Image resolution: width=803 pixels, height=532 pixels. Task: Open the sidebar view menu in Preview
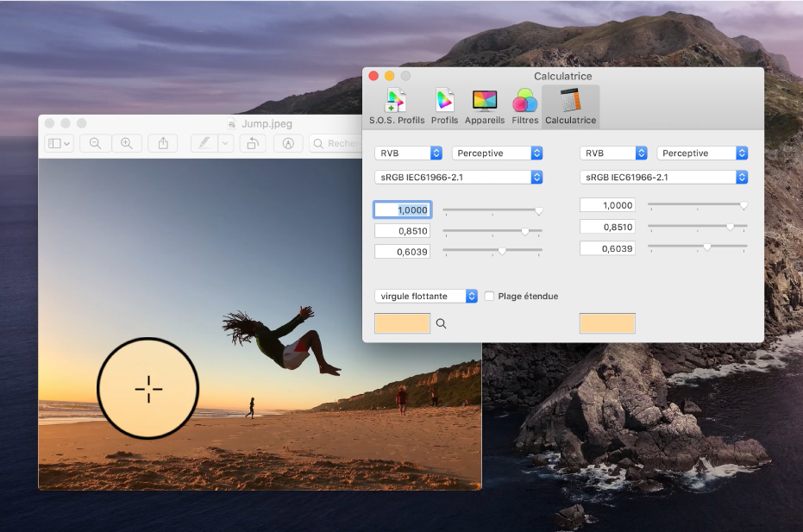tap(60, 144)
